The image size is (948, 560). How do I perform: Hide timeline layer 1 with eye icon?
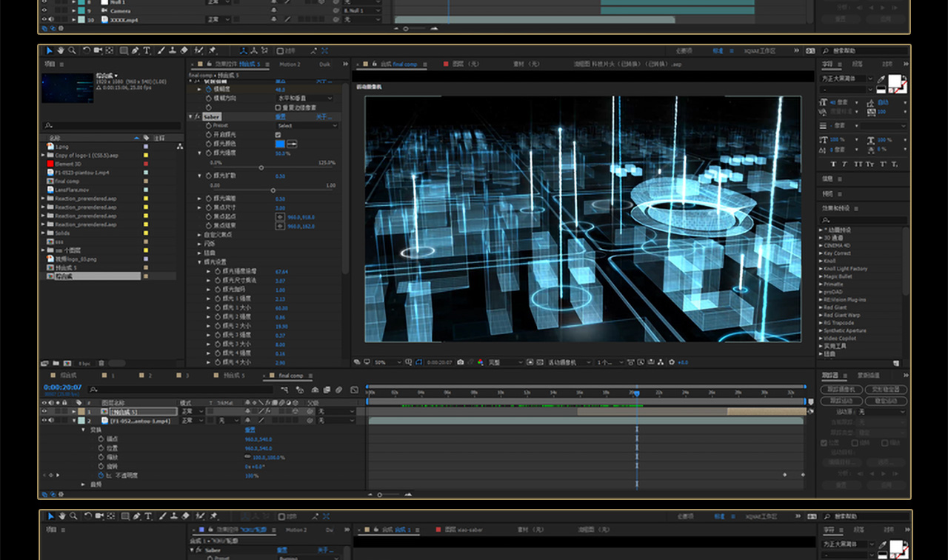coord(44,411)
